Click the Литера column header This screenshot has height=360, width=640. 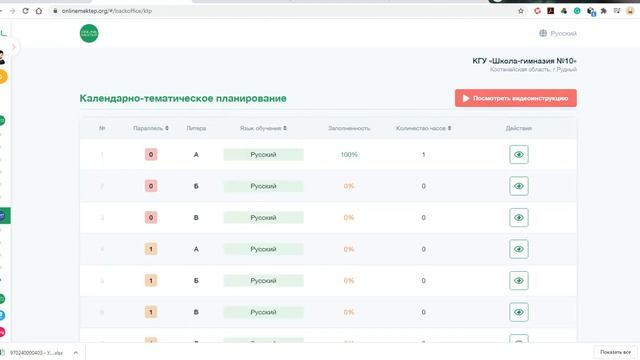point(196,128)
